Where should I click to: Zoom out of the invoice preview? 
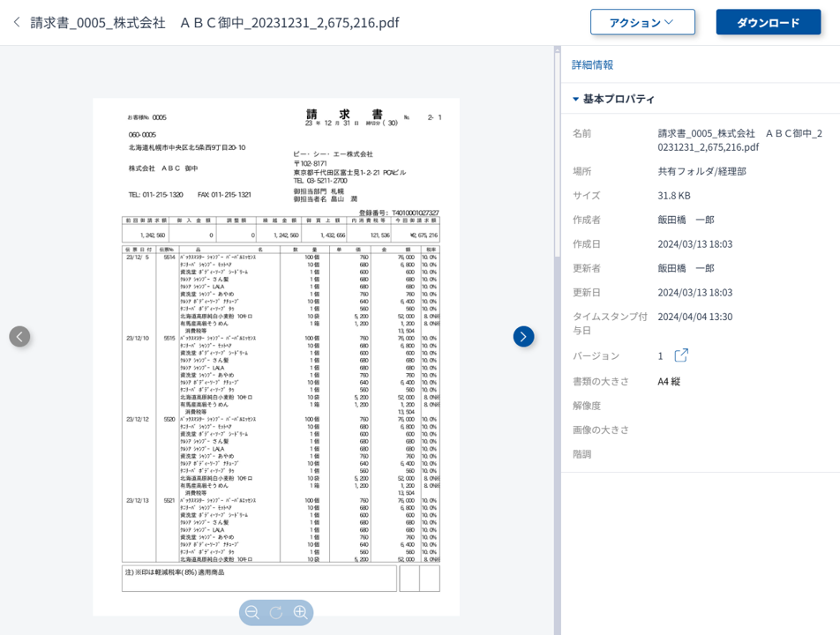252,612
